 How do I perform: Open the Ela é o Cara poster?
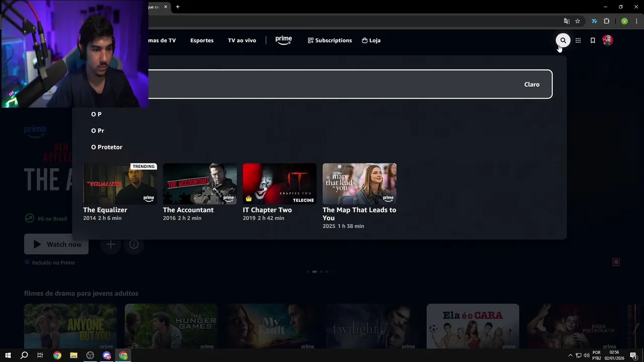(x=473, y=326)
